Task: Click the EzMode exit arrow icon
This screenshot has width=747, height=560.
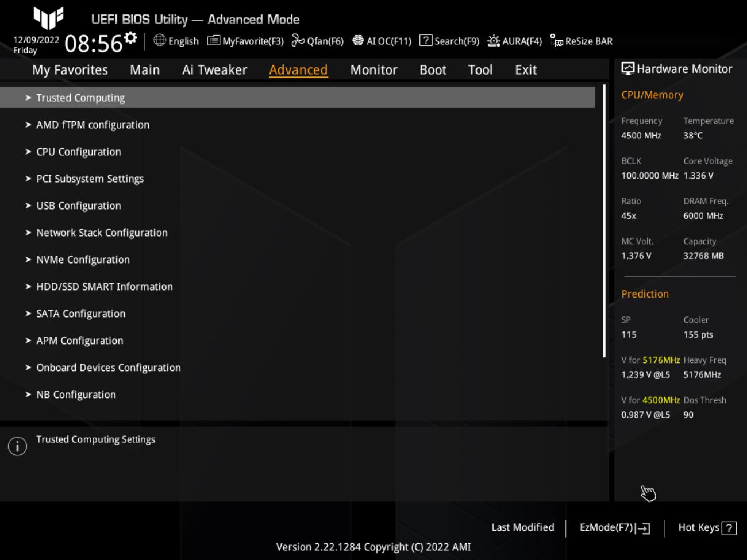Action: (643, 528)
